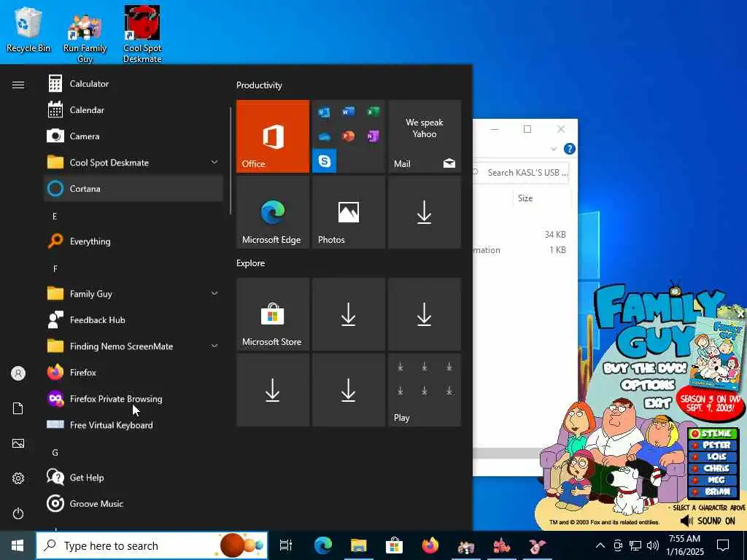Open the Microsoft Edge tile
The image size is (747, 560).
pyautogui.click(x=273, y=212)
